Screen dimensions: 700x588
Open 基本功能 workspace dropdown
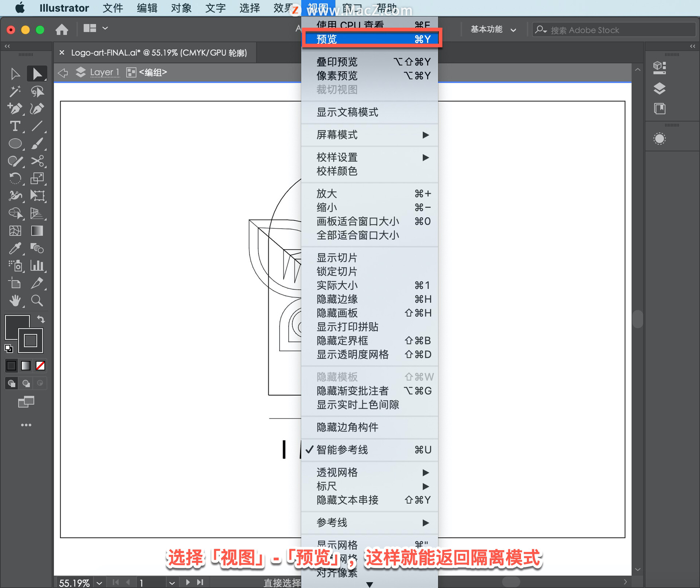tap(493, 30)
